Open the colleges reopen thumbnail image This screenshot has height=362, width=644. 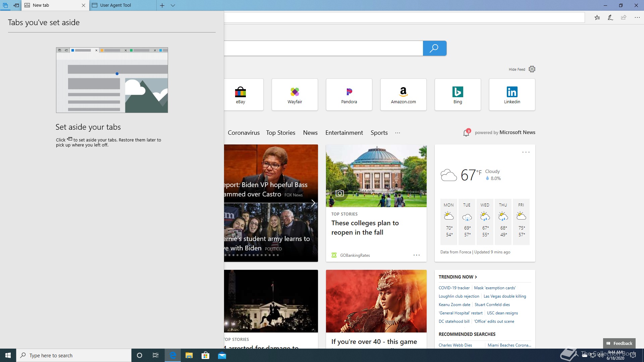tap(376, 176)
